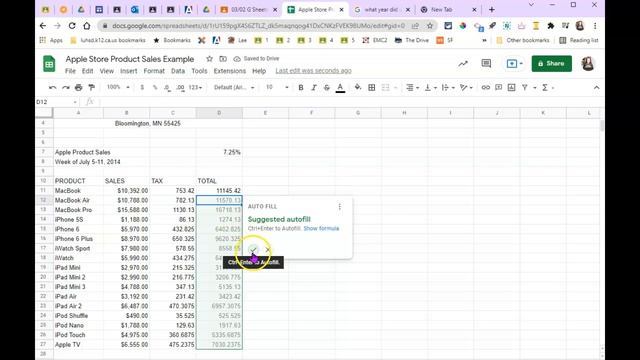
Task: Click the Last edit was seconds ago link
Action: [x=313, y=71]
